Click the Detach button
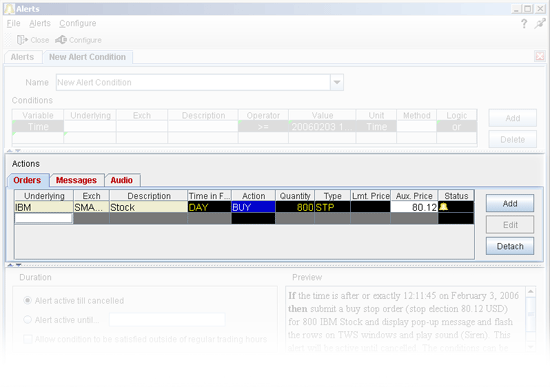This screenshot has width=550, height=387. click(510, 246)
